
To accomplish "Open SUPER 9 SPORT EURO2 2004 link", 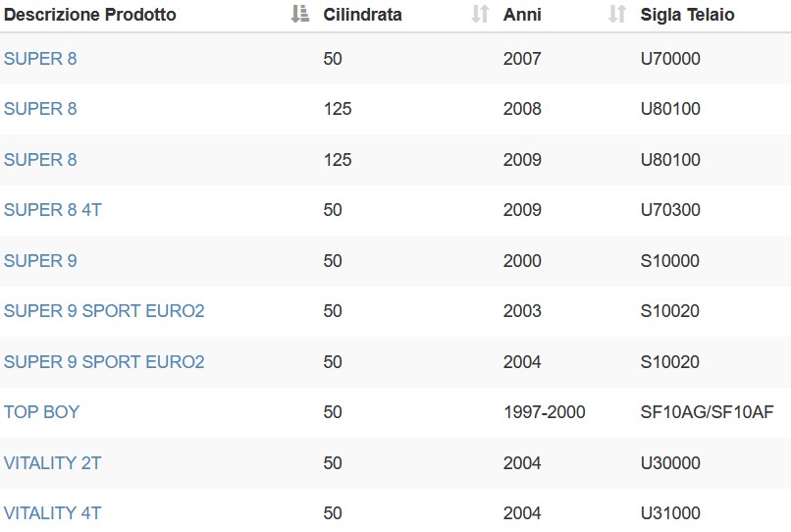I will pos(104,361).
